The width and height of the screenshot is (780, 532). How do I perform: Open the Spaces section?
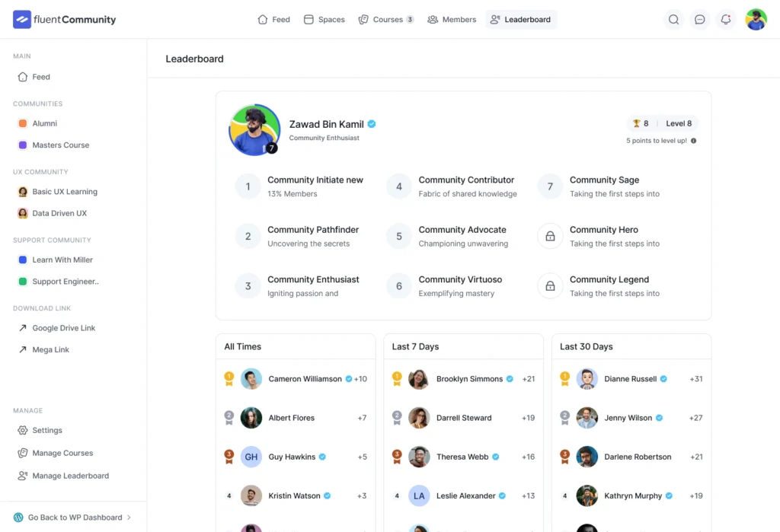click(324, 19)
